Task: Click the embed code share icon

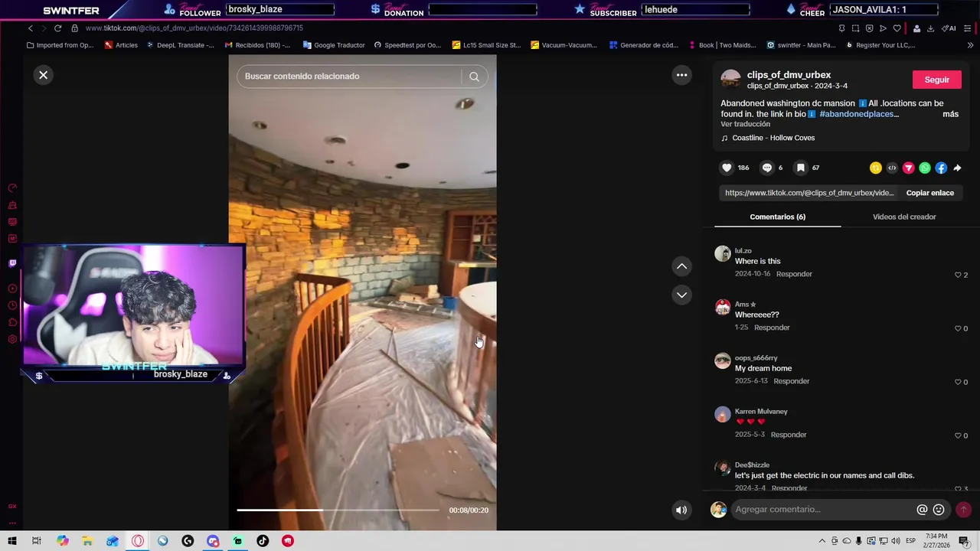Action: [892, 168]
